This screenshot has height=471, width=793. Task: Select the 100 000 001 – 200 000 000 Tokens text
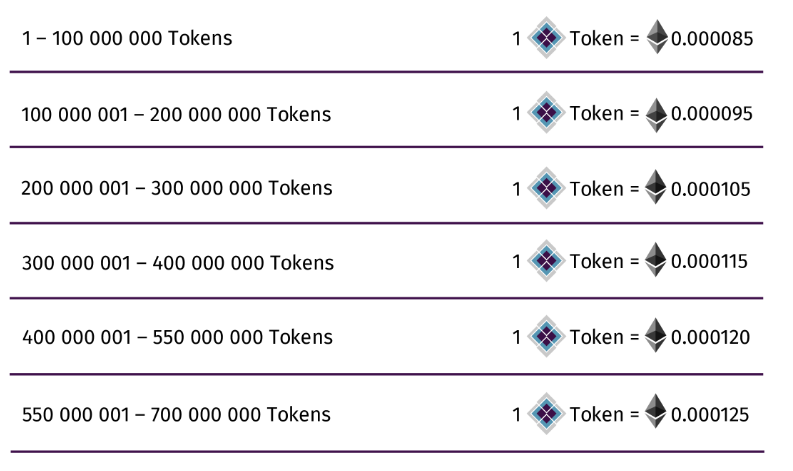click(x=176, y=114)
